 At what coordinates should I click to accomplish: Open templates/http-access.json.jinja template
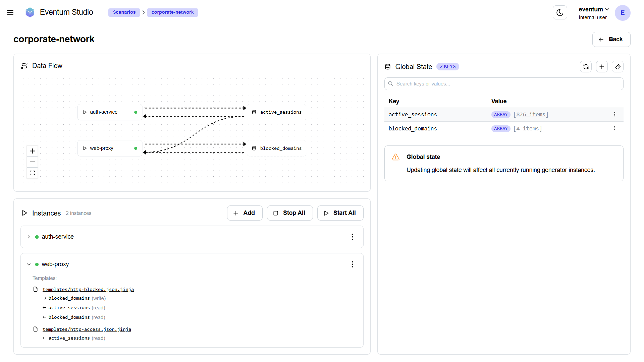pos(87,329)
